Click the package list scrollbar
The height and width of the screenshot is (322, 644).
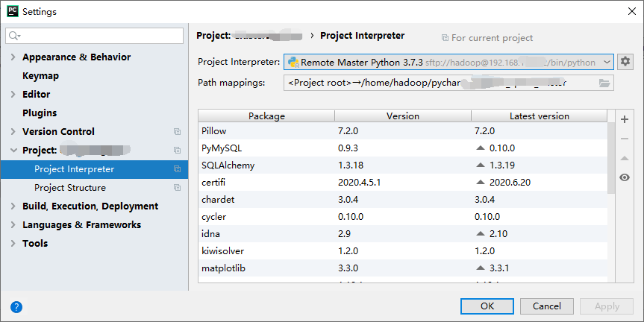pos(611,157)
